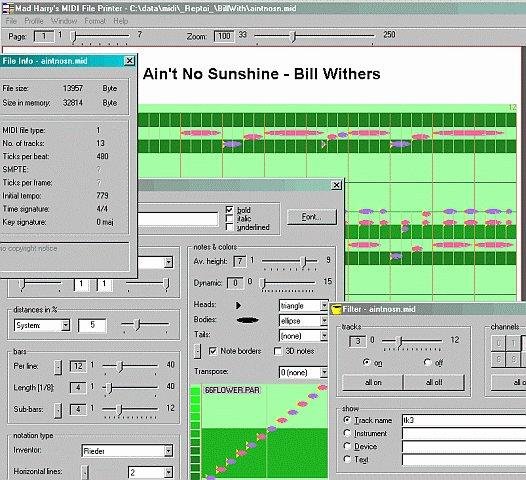Click the distances percent value field
The image size is (526, 480).
pos(92,325)
